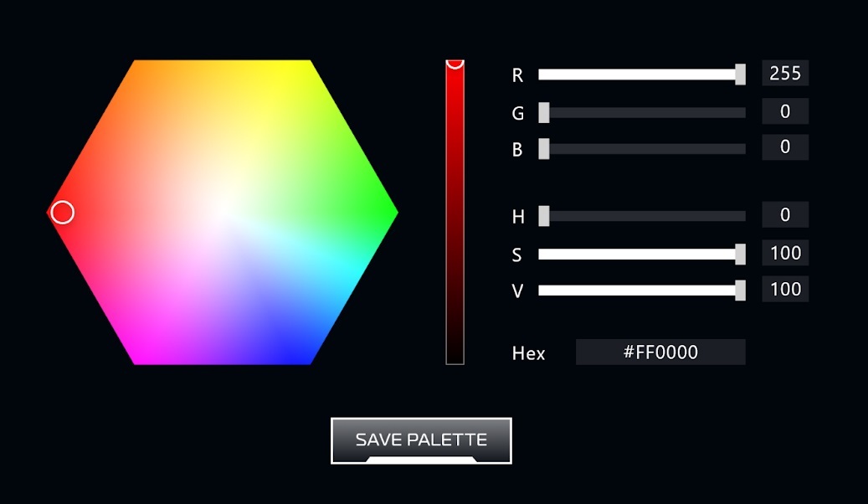Click the middle of the H slider track

[x=642, y=216]
